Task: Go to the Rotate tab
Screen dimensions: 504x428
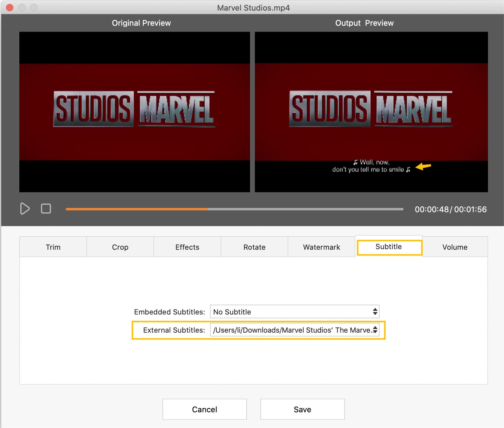Action: tap(254, 247)
